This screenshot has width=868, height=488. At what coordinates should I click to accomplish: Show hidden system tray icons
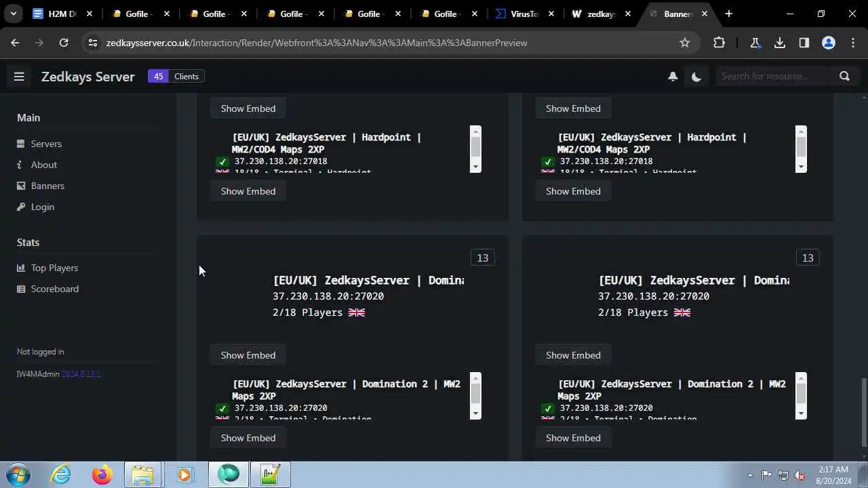pos(750,475)
